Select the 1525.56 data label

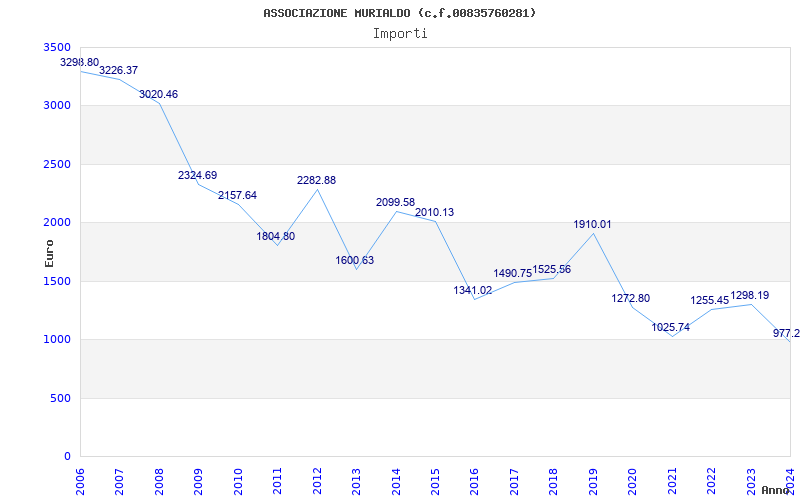(x=552, y=269)
